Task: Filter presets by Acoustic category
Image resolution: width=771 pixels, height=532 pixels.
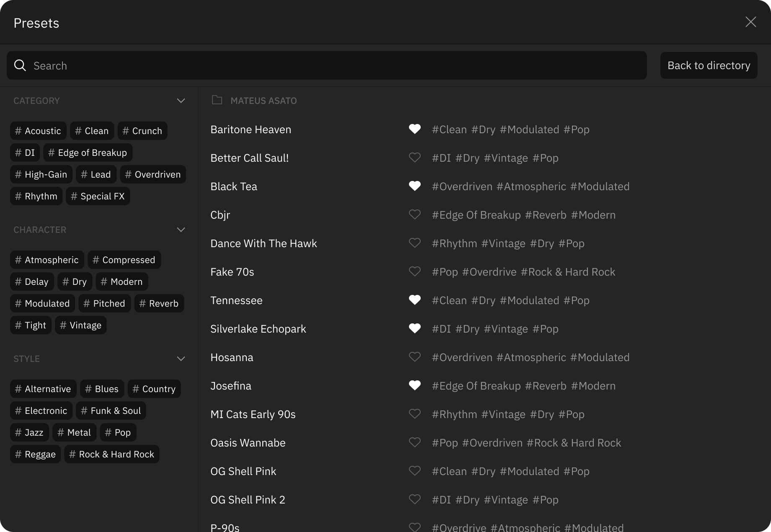Action: click(38, 131)
